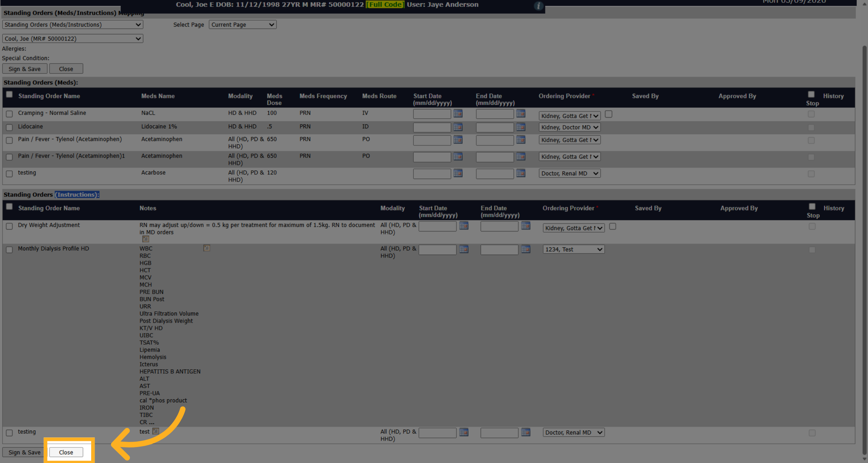Click the 'HEPATITIS B ANTIGEN' note line
This screenshot has height=463, width=868.
170,371
